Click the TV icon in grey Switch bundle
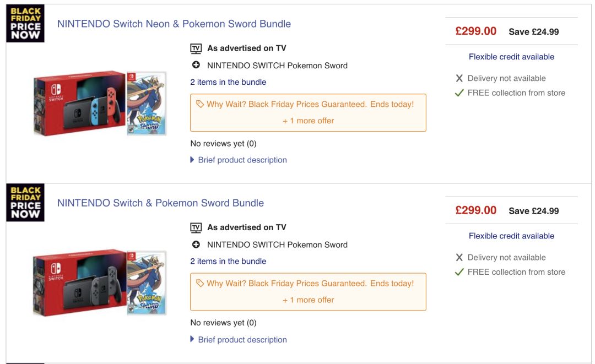 coord(196,227)
